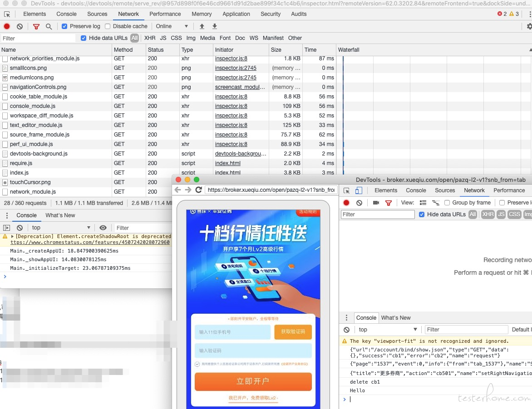The height and width of the screenshot is (409, 532).
Task: Switch to Performance tab in broker.xueqiu.com DevTools
Action: (509, 190)
